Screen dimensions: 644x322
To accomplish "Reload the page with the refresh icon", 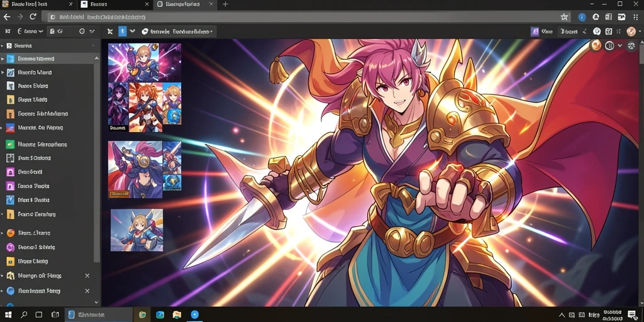I will [33, 17].
